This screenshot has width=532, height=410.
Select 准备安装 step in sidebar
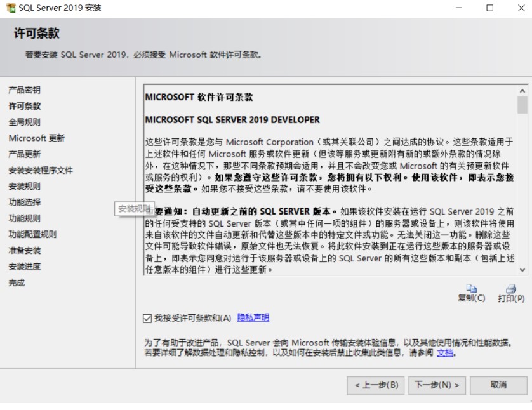coord(24,251)
